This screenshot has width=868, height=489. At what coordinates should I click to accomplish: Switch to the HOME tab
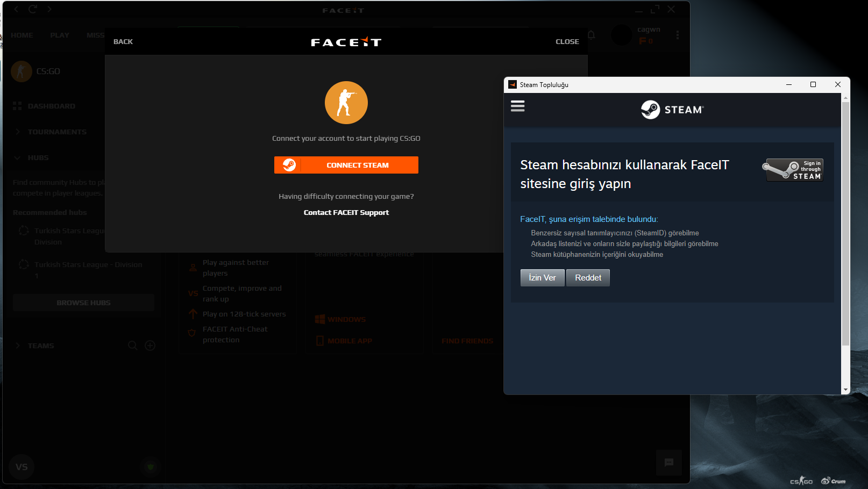[22, 35]
